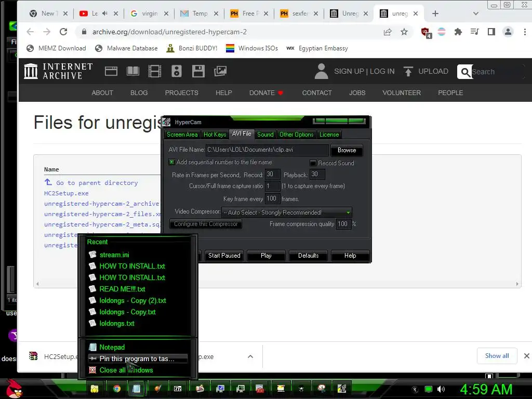
Task: Open Internet Archive video film icon
Action: click(155, 71)
